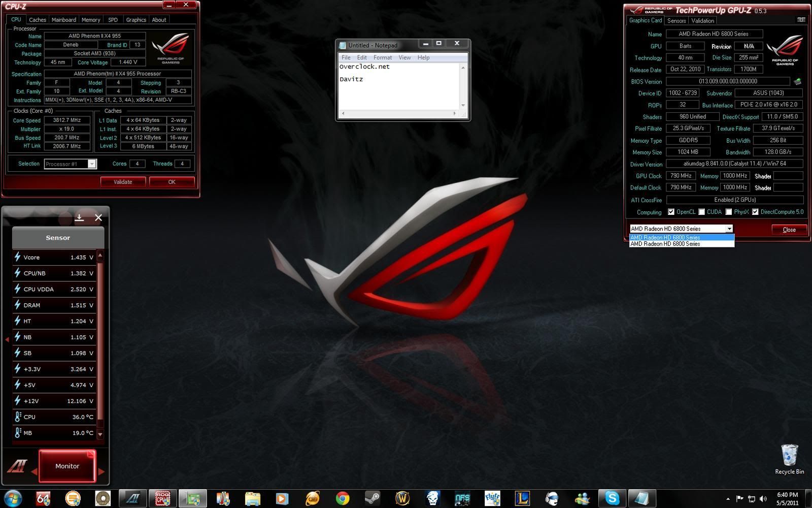Click the clock showing 6:40 PM

[787, 495]
